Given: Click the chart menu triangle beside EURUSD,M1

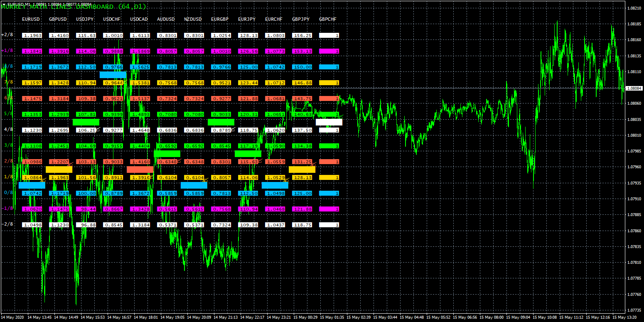Looking at the screenshot, I should [x=4, y=4].
